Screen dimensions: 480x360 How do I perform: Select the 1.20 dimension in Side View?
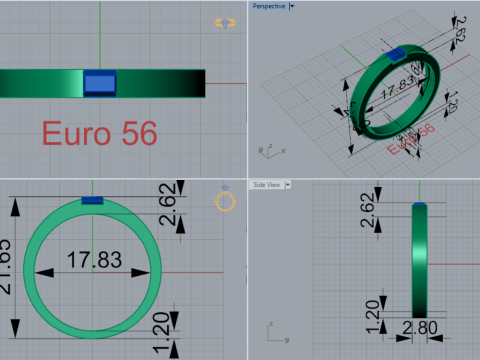(x=372, y=317)
